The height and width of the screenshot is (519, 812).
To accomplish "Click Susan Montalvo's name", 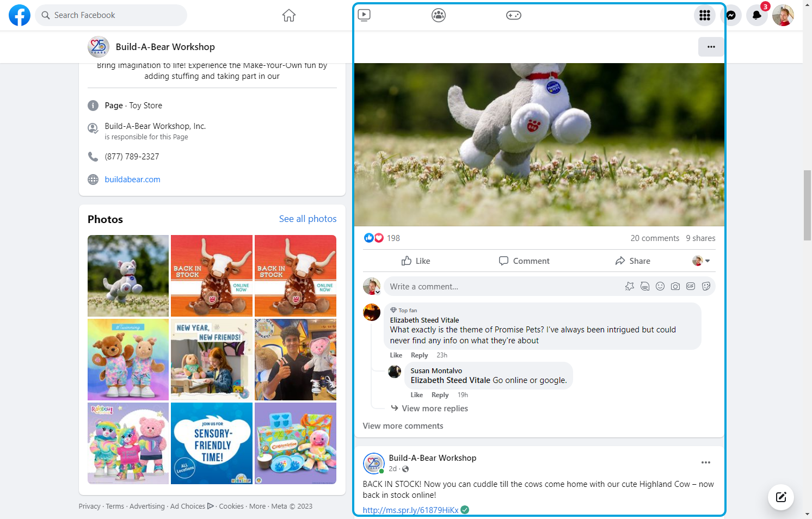I will pos(436,371).
